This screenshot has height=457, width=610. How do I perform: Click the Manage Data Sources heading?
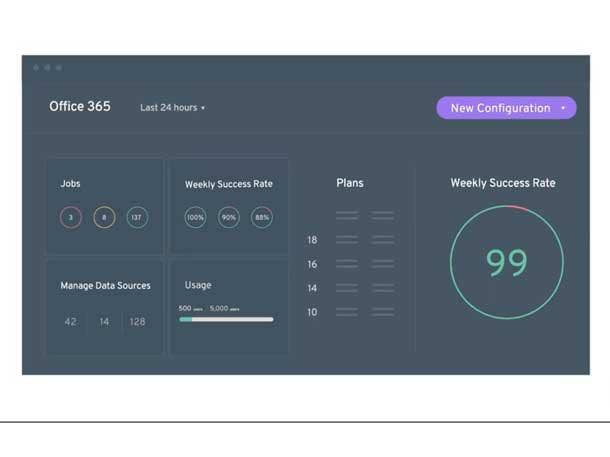[105, 285]
